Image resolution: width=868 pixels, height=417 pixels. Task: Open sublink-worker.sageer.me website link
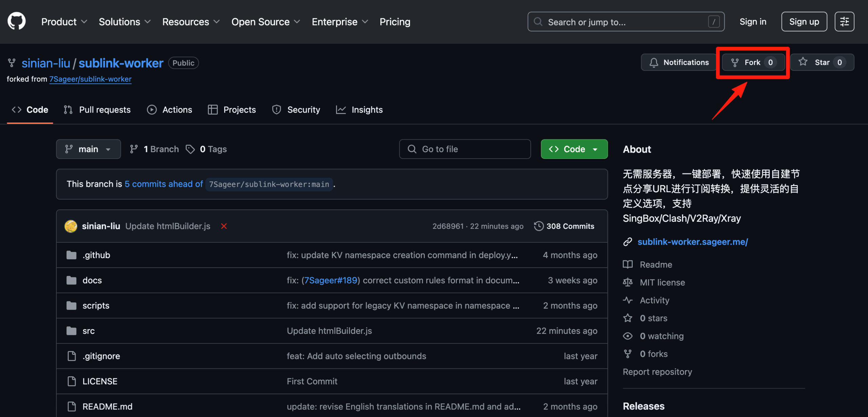coord(693,242)
